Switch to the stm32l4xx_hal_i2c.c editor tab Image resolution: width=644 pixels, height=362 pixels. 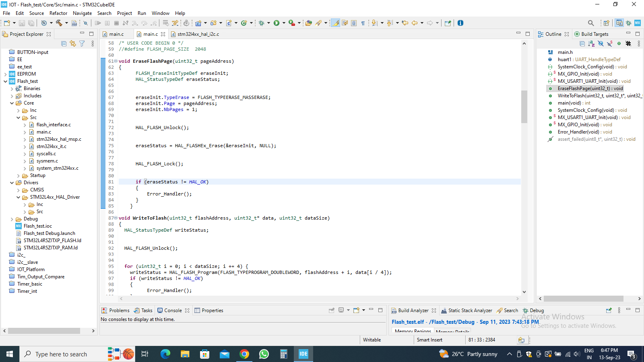click(x=198, y=34)
